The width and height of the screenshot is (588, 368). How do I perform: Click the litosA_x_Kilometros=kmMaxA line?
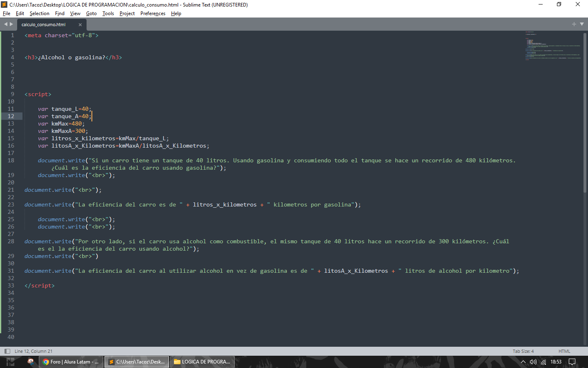[x=124, y=146]
